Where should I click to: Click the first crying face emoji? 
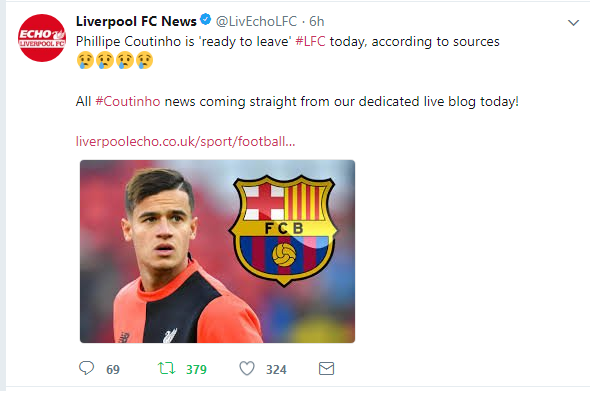[85, 60]
